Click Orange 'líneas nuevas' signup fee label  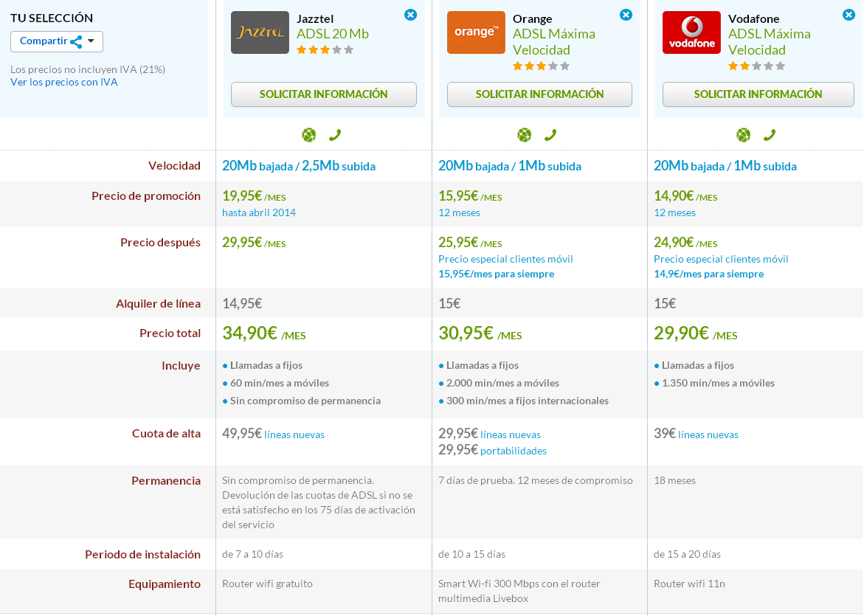pyautogui.click(x=511, y=435)
